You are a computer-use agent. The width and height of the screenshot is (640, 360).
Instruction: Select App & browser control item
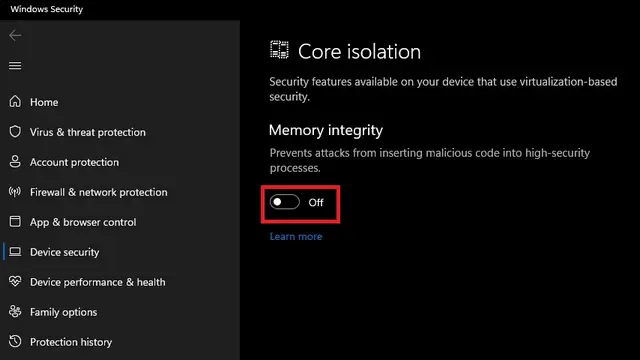83,222
